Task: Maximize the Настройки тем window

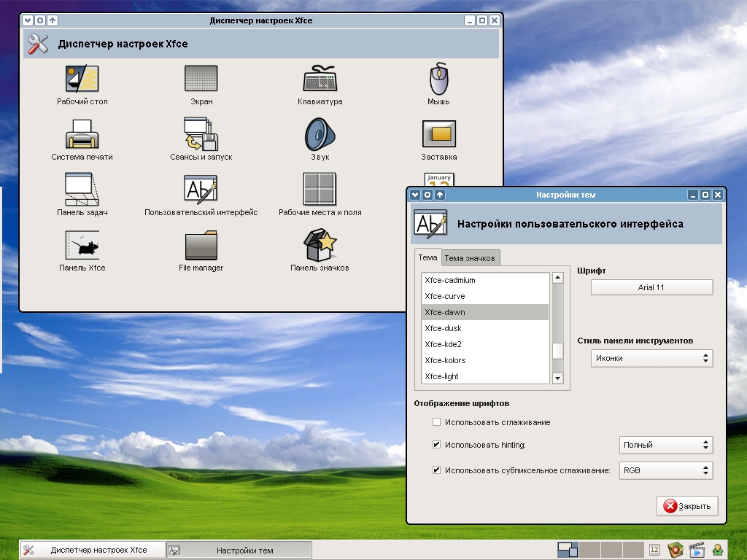Action: click(705, 194)
